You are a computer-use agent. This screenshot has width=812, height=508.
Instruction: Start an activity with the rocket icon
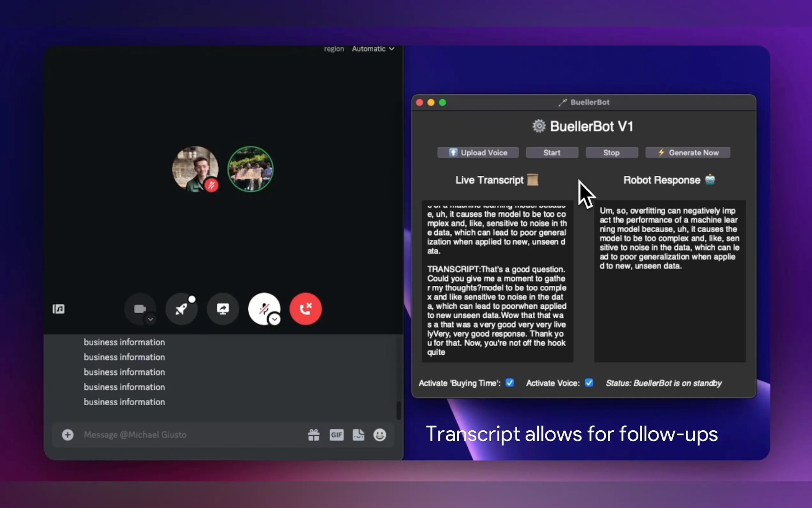[181, 309]
